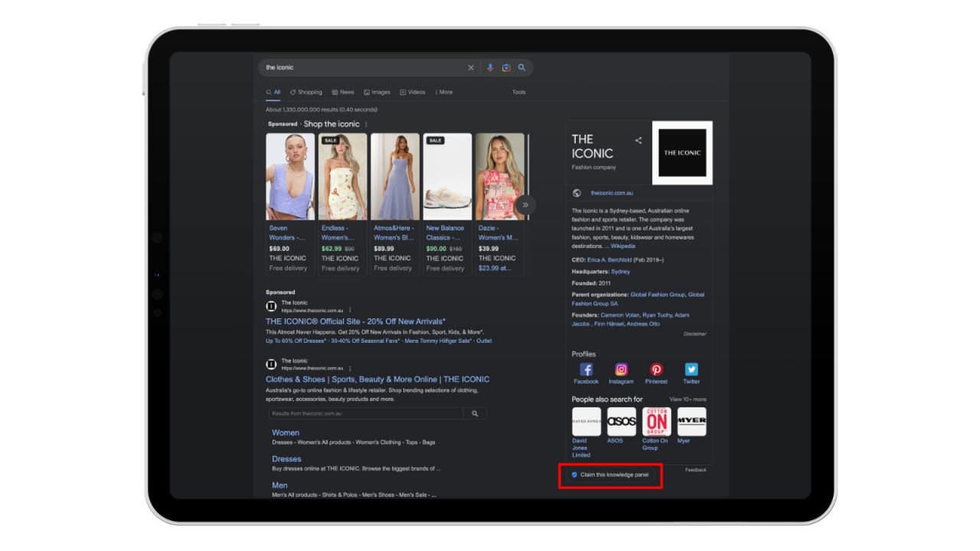Open the Wikipedia source link

point(622,246)
